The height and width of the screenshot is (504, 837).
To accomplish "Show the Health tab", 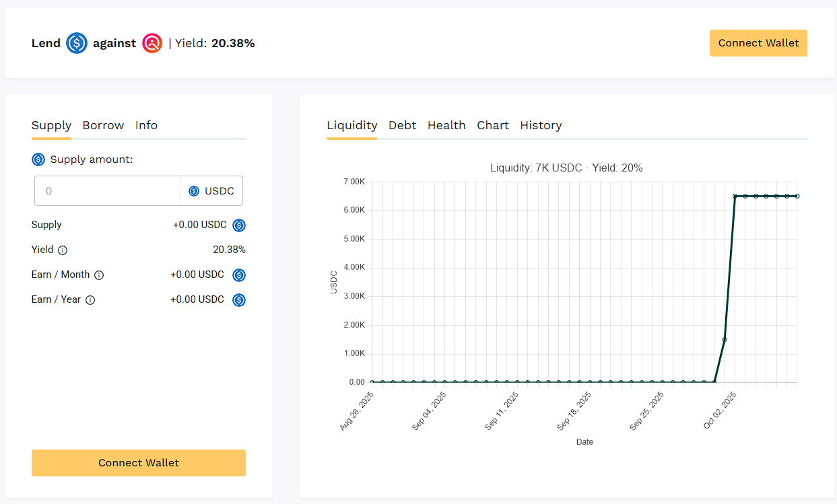I will click(x=446, y=125).
